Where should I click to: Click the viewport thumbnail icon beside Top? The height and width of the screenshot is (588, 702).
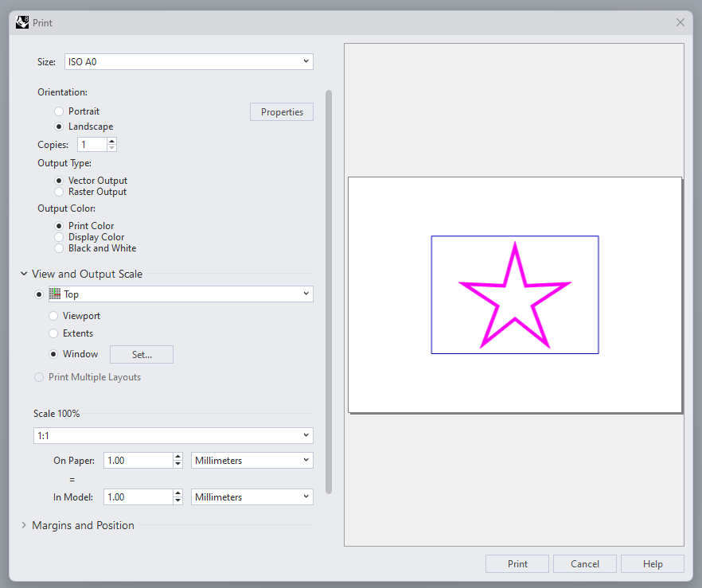[53, 294]
